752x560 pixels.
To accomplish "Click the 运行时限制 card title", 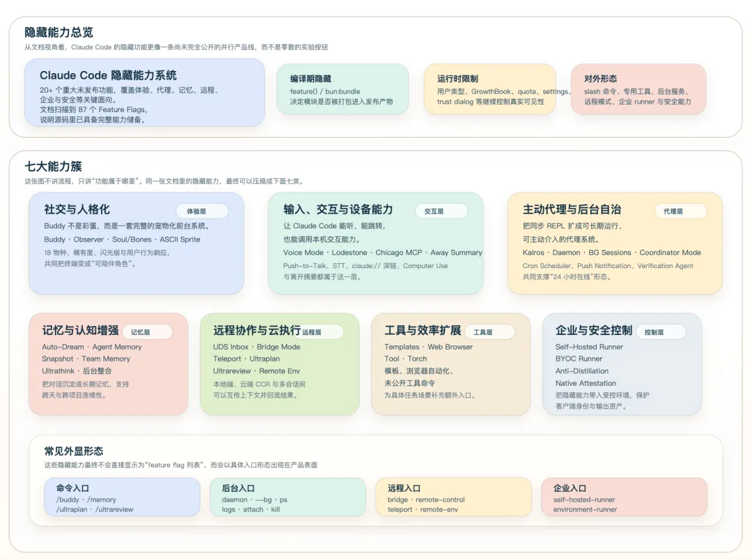I will 457,79.
